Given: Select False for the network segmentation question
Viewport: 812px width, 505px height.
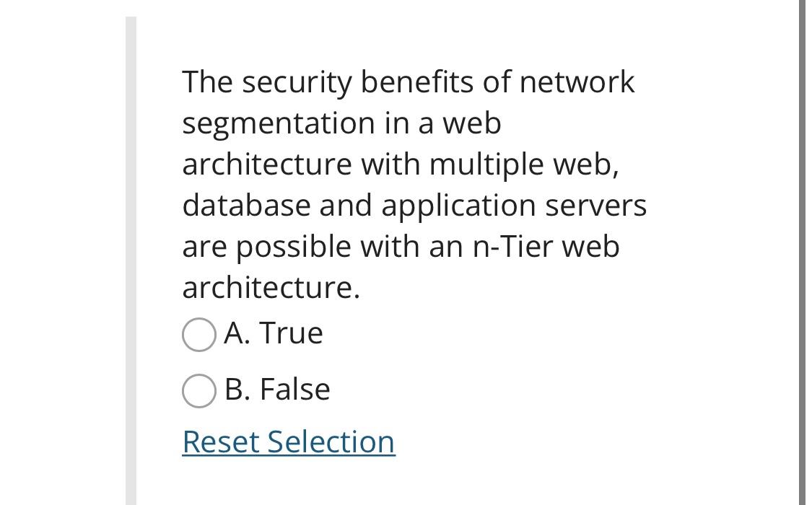Looking at the screenshot, I should click(x=198, y=390).
